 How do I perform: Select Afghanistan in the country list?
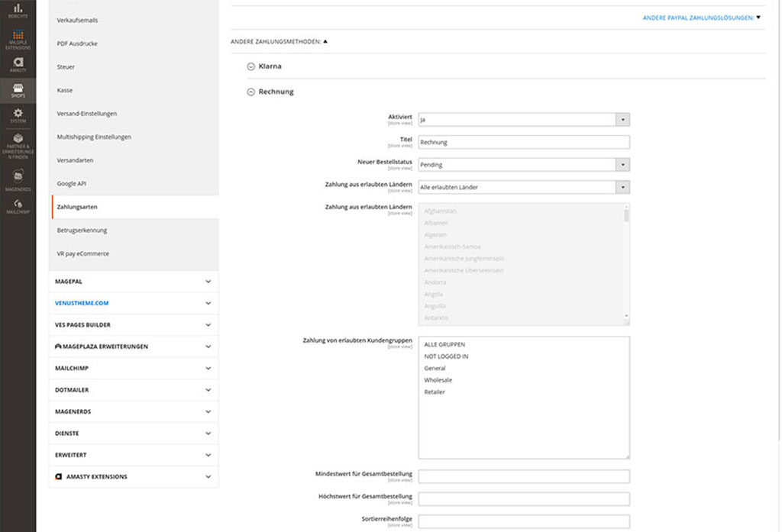(441, 210)
